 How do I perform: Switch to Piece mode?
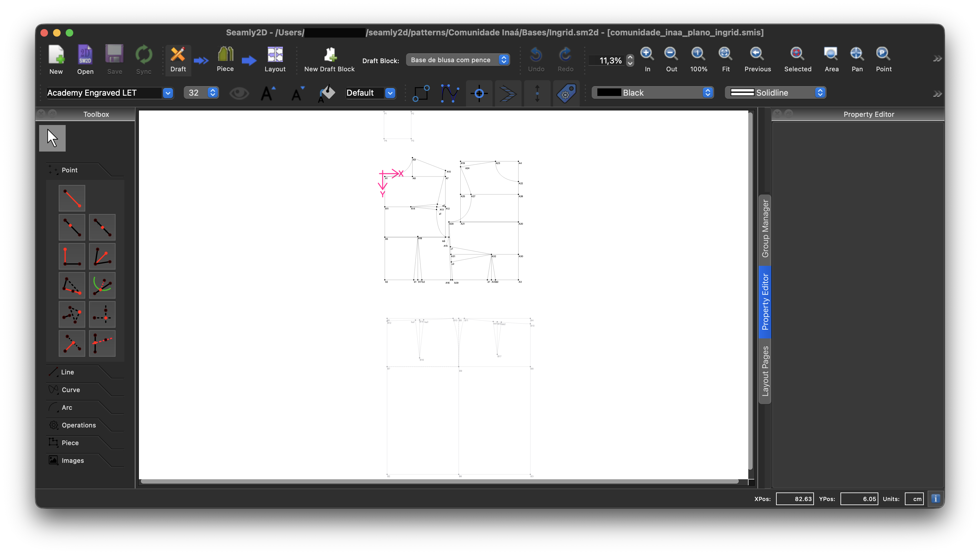click(x=225, y=59)
